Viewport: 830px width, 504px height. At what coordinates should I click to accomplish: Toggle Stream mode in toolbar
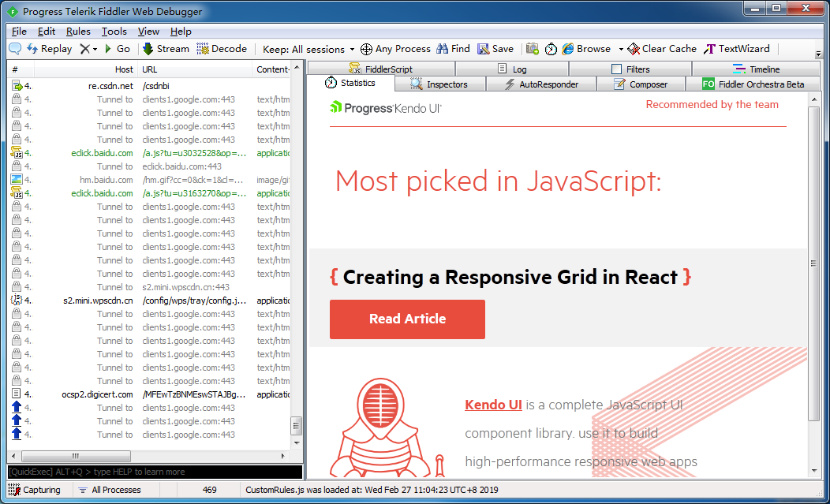tap(166, 49)
